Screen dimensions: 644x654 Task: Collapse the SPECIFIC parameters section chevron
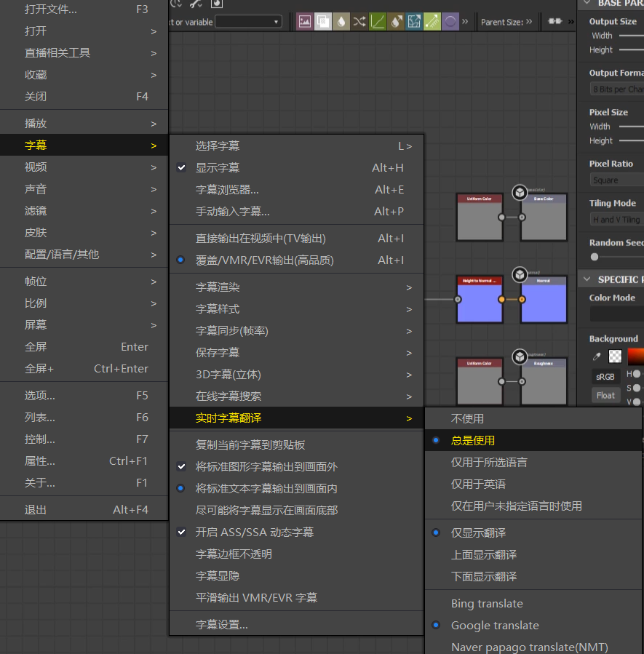[x=586, y=279]
